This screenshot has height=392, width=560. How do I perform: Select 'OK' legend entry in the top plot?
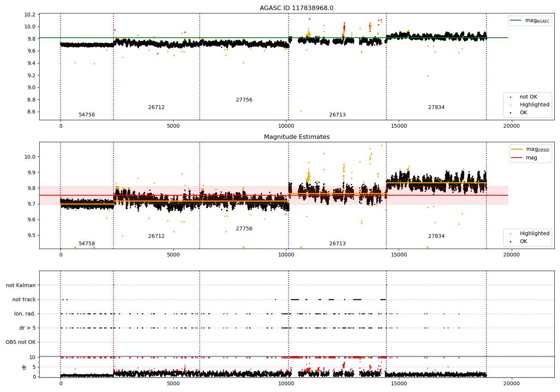point(523,113)
